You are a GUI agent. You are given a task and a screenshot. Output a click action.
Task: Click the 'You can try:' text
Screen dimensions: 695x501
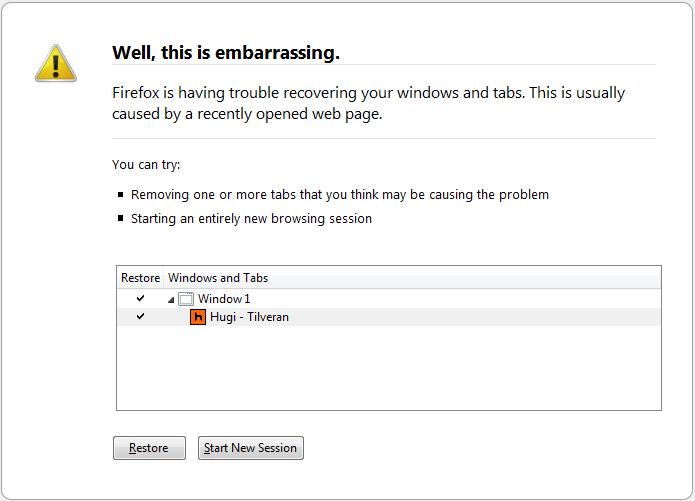[x=146, y=164]
